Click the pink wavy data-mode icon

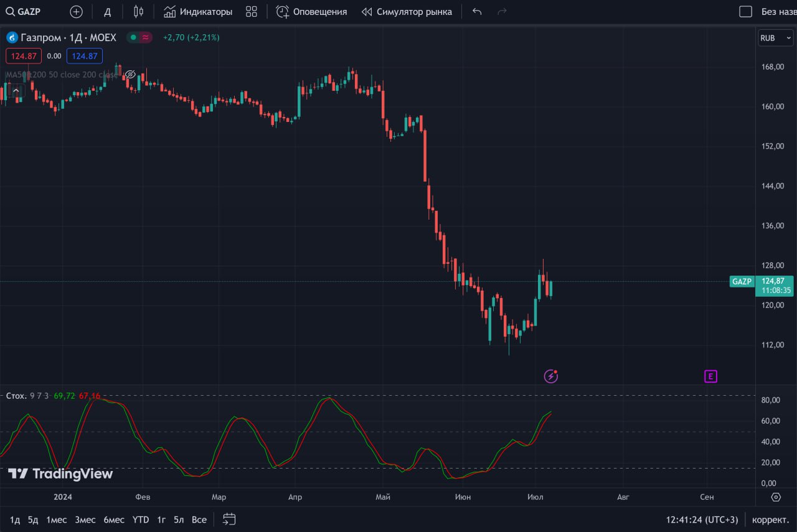click(146, 37)
